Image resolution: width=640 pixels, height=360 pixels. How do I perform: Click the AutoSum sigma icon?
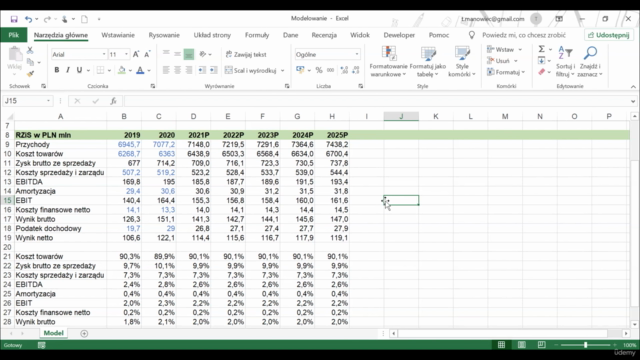[542, 49]
